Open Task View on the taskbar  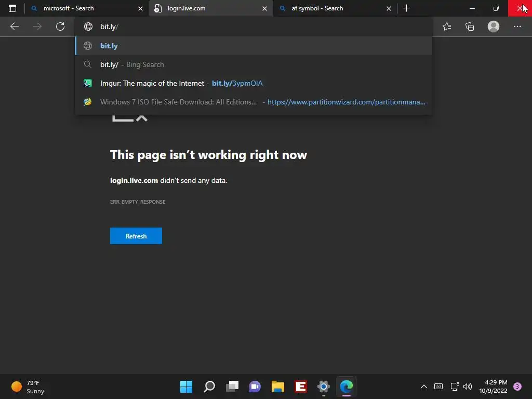232,387
